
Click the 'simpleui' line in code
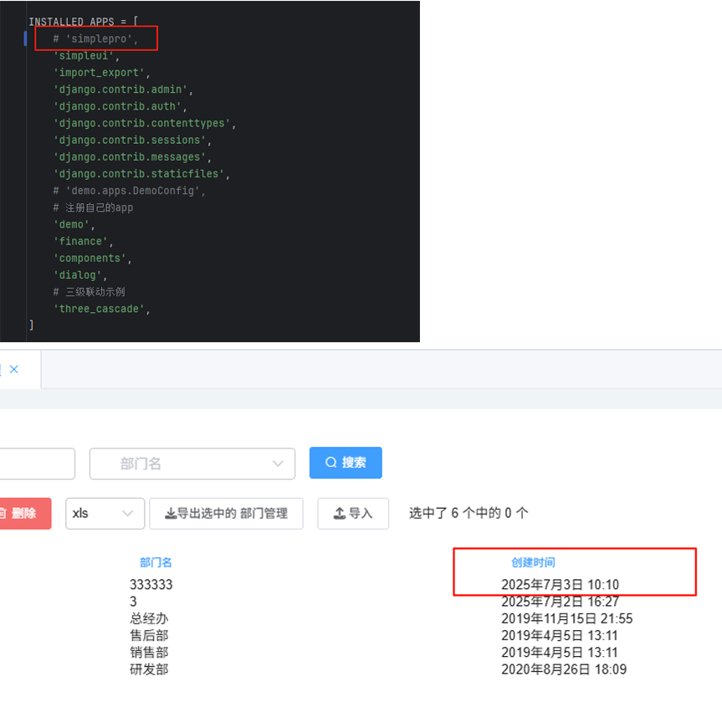point(86,56)
